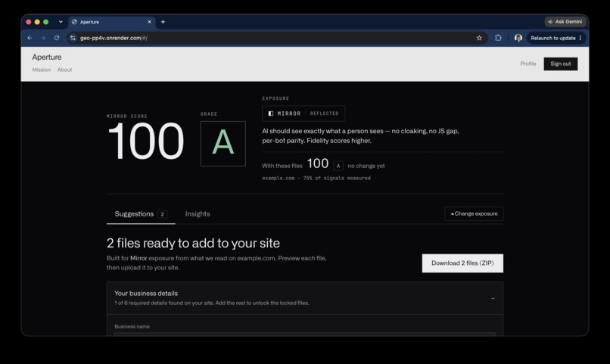Open the tab search dropdown arrow

tap(61, 22)
